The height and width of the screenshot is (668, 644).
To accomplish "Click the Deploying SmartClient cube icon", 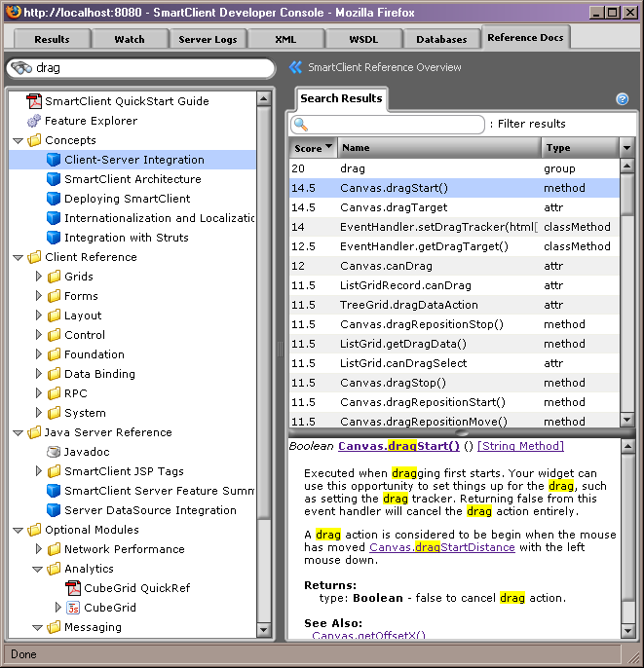I will 54,199.
